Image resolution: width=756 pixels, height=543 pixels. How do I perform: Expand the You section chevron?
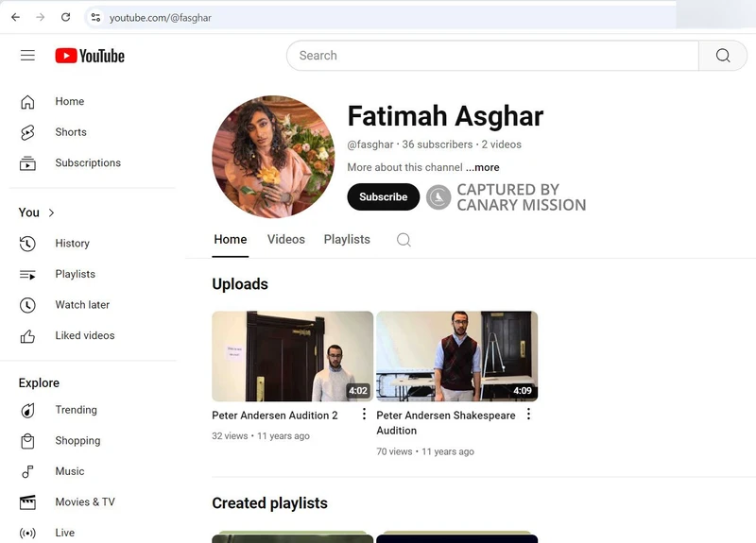coord(51,212)
